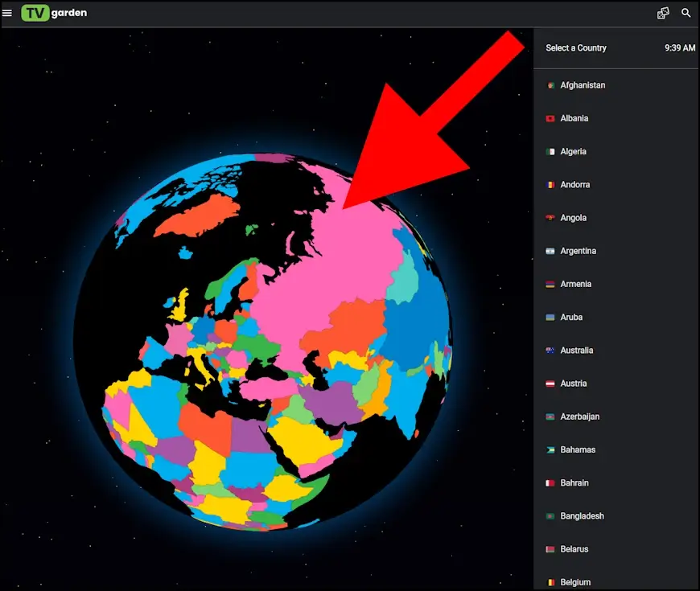Image resolution: width=700 pixels, height=591 pixels.
Task: Click the Australia flag icon
Action: point(550,351)
